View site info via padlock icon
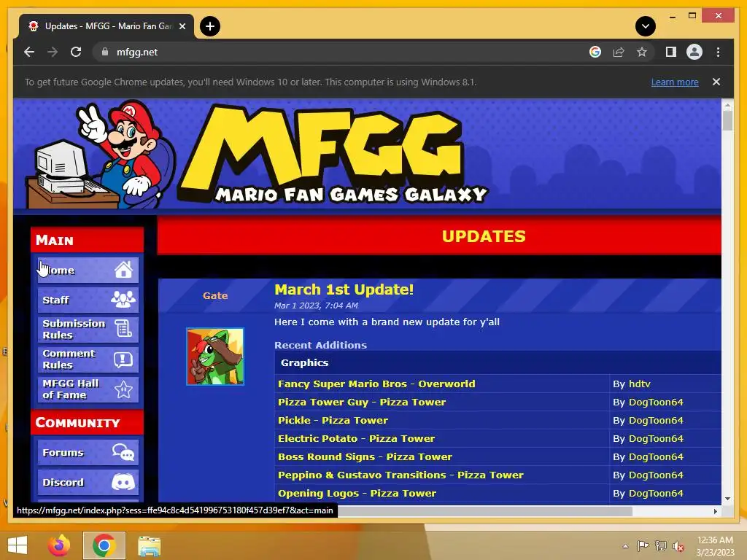747x560 pixels. click(x=105, y=52)
